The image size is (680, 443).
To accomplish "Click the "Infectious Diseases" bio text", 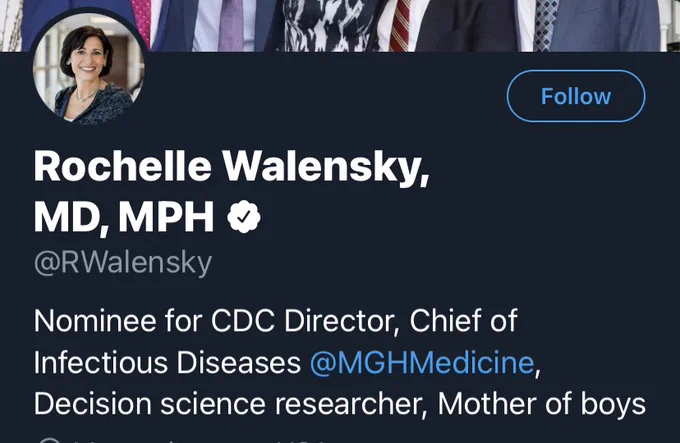I will (167, 362).
